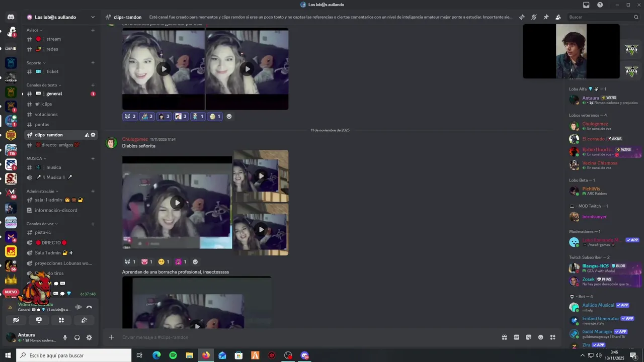644x362 pixels.
Task: Open the emoji picker in message bar
Action: tap(540, 337)
